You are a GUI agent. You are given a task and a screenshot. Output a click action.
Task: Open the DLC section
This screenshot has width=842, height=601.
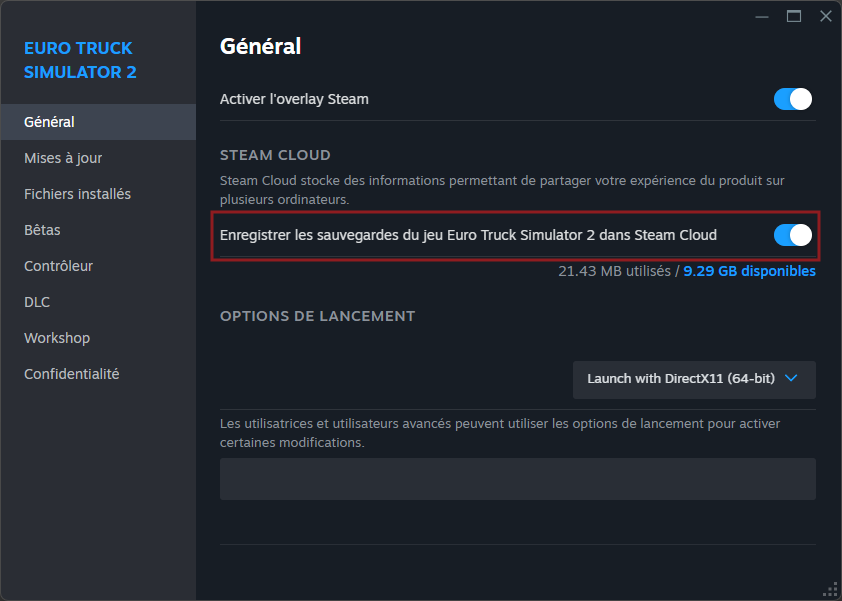tap(98, 302)
